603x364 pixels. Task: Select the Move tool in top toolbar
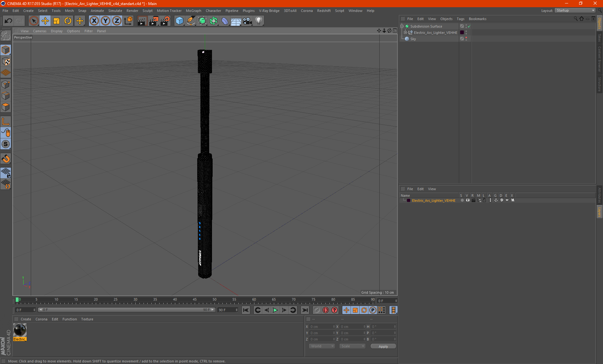[45, 21]
